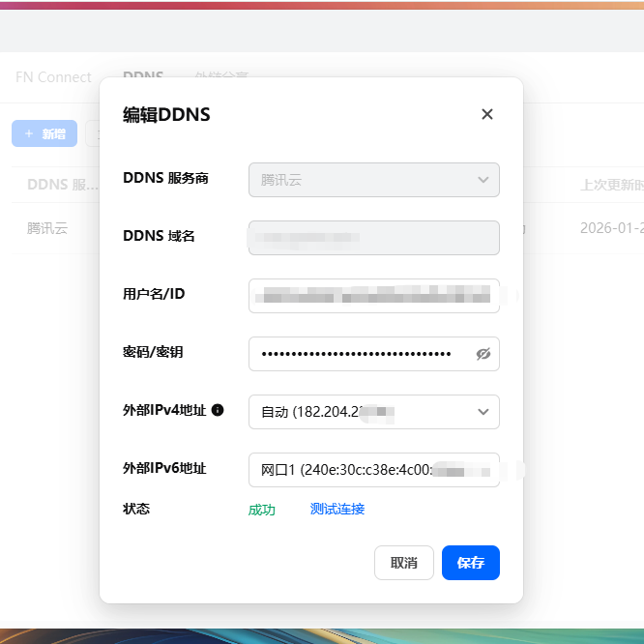Click the 测试连接 link
This screenshot has width=644, height=644.
[337, 509]
